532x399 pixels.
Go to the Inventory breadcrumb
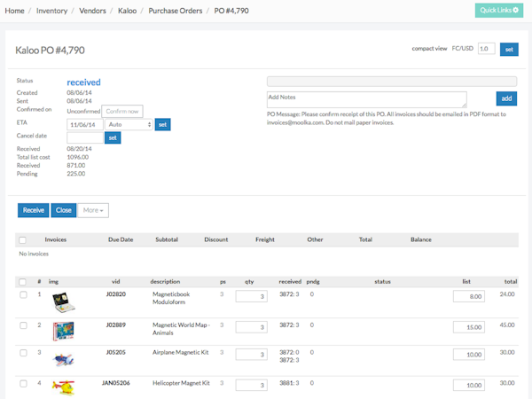[52, 11]
